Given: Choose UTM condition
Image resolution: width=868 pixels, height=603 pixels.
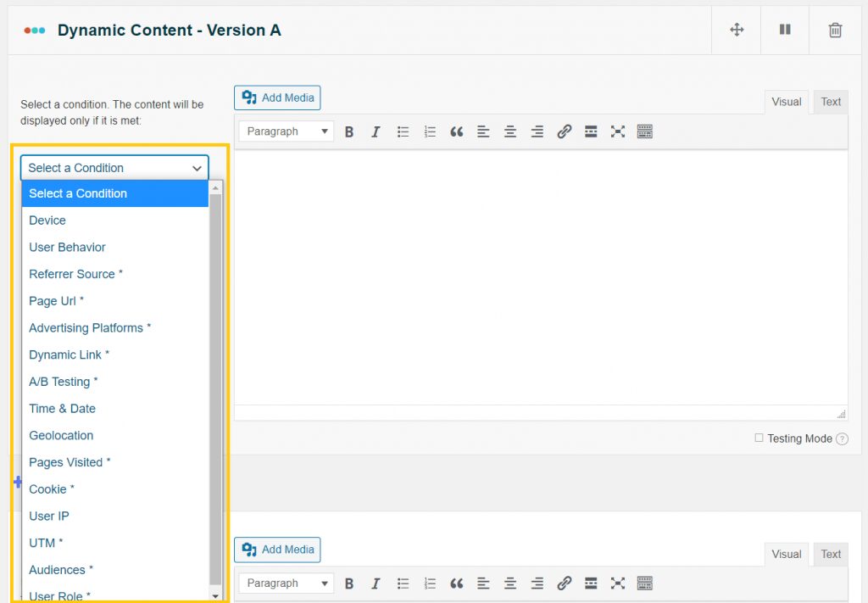Looking at the screenshot, I should pos(114,543).
